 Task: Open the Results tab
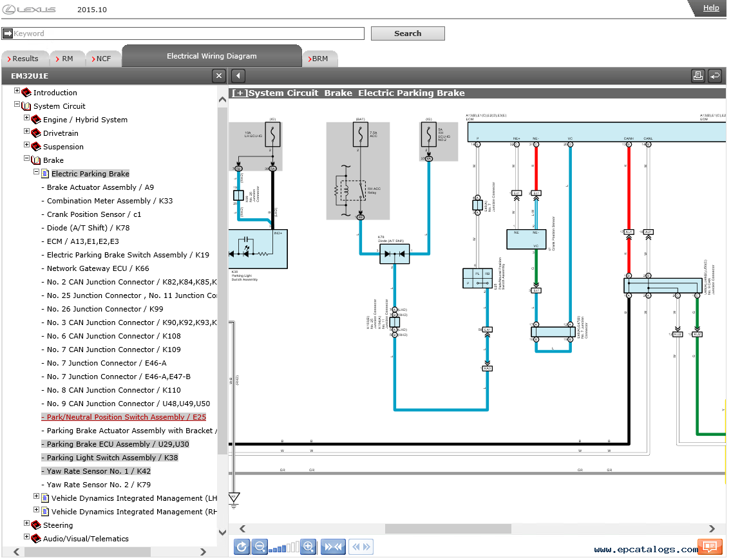(25, 59)
